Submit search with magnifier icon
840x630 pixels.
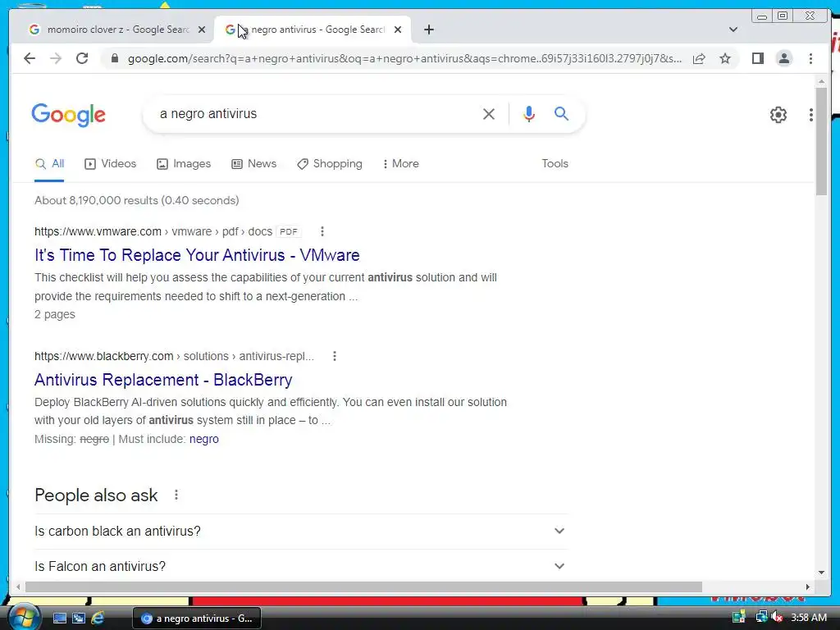point(561,113)
